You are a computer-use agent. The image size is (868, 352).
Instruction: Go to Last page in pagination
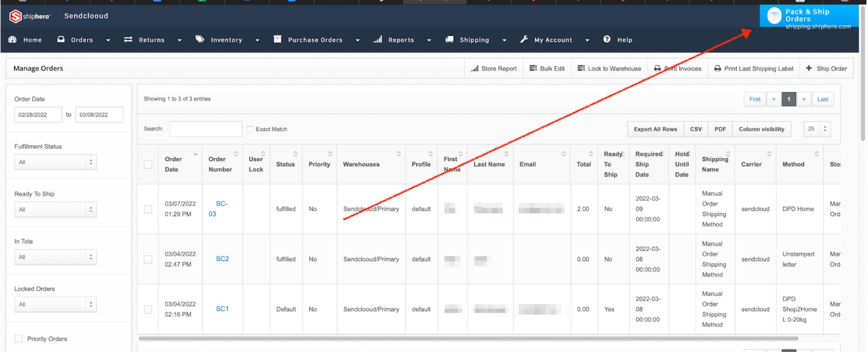click(x=823, y=99)
